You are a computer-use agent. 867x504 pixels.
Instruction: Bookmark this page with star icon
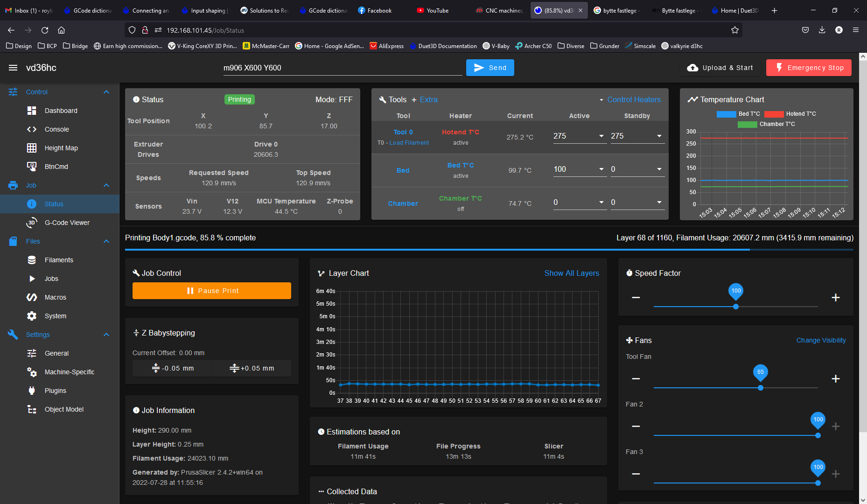pyautogui.click(x=735, y=30)
